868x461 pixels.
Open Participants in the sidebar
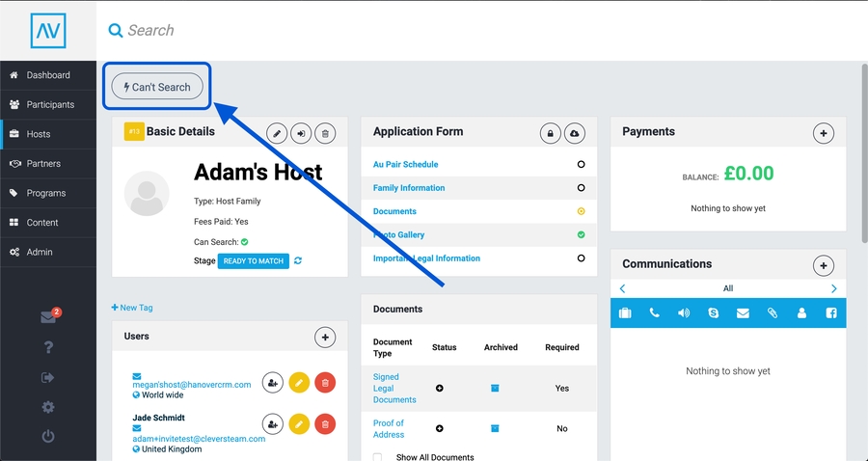tap(50, 104)
